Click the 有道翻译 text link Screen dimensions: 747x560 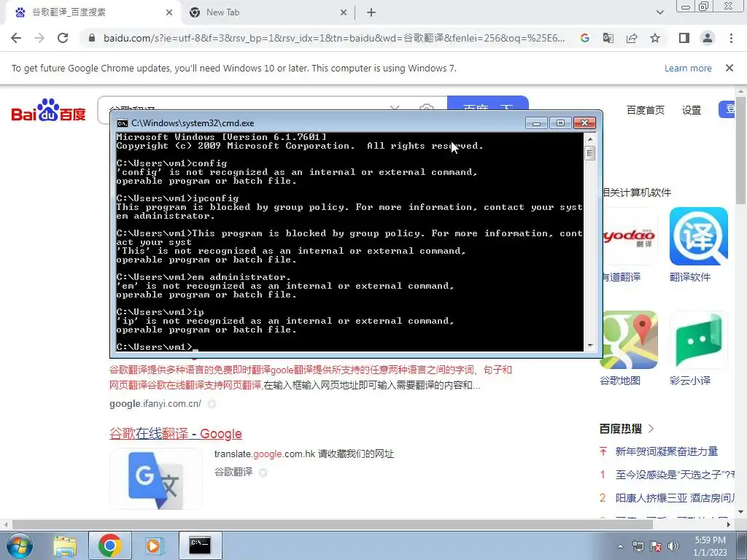click(622, 277)
